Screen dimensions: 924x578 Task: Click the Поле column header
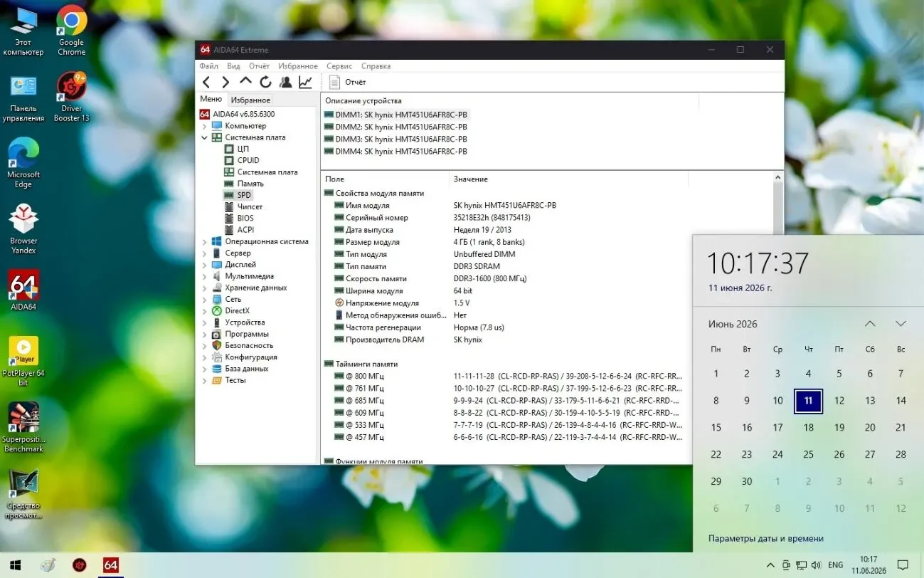point(385,179)
